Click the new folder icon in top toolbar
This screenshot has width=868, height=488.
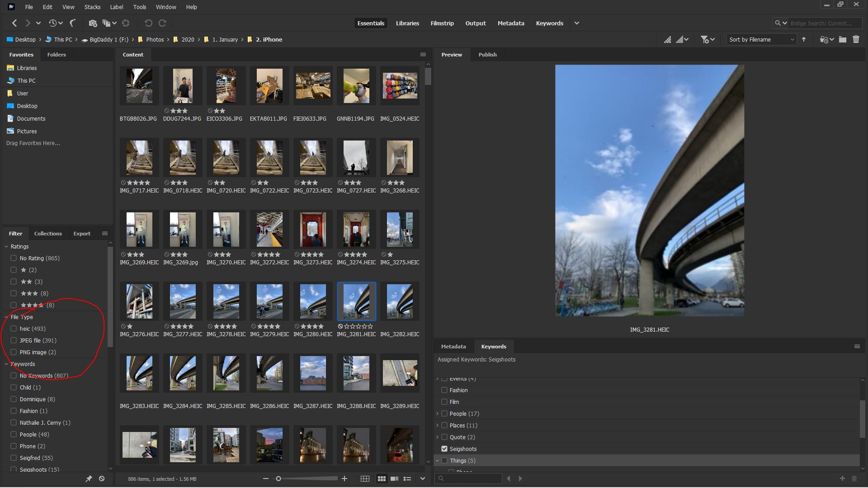843,39
